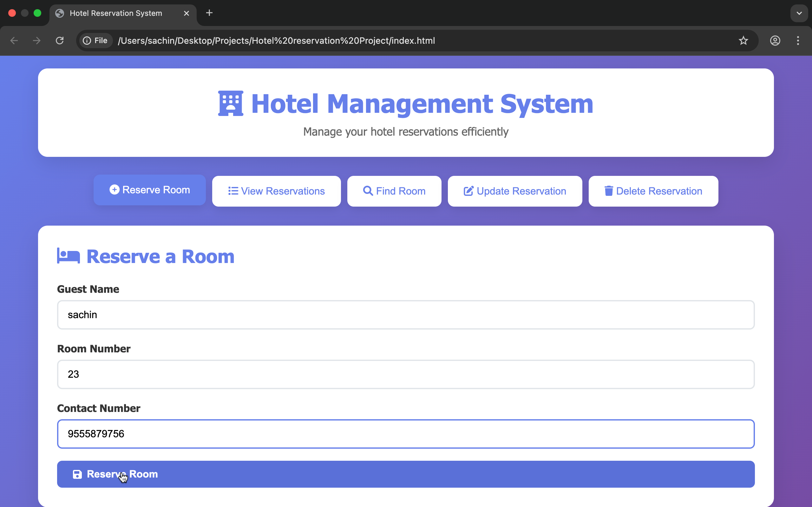
Task: Open a new tab with the plus icon
Action: [x=209, y=13]
